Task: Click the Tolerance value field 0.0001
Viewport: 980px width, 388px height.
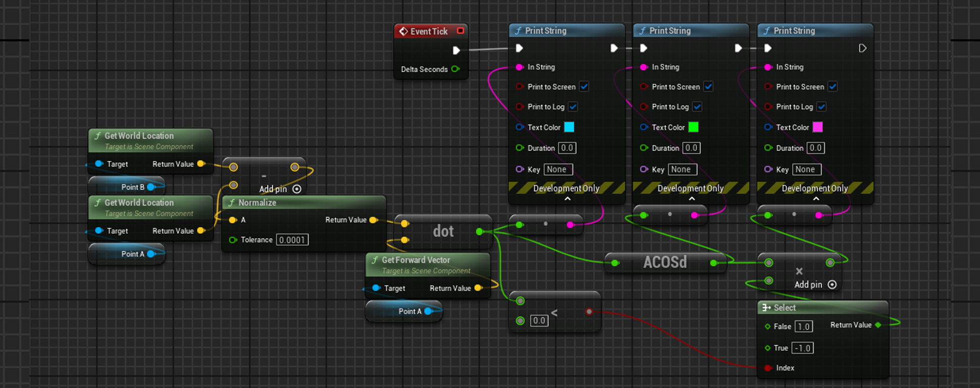Action: [x=292, y=240]
